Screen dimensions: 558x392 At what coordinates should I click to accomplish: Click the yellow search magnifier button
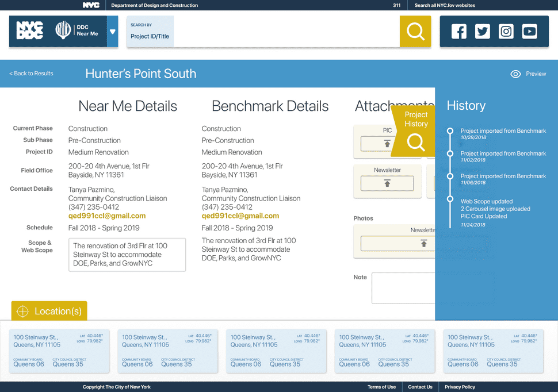click(415, 31)
